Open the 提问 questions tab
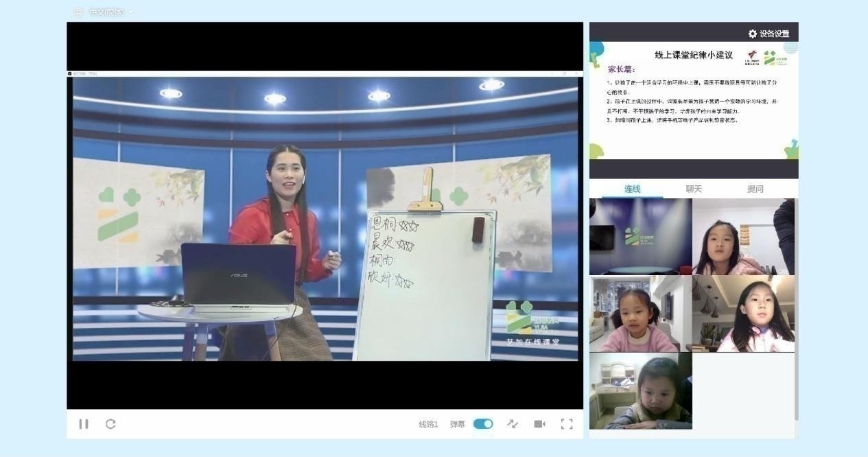Image resolution: width=868 pixels, height=457 pixels. (x=755, y=189)
